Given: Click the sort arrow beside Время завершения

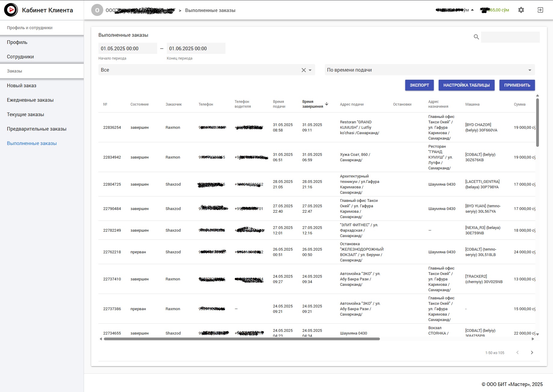Looking at the screenshot, I should (327, 104).
